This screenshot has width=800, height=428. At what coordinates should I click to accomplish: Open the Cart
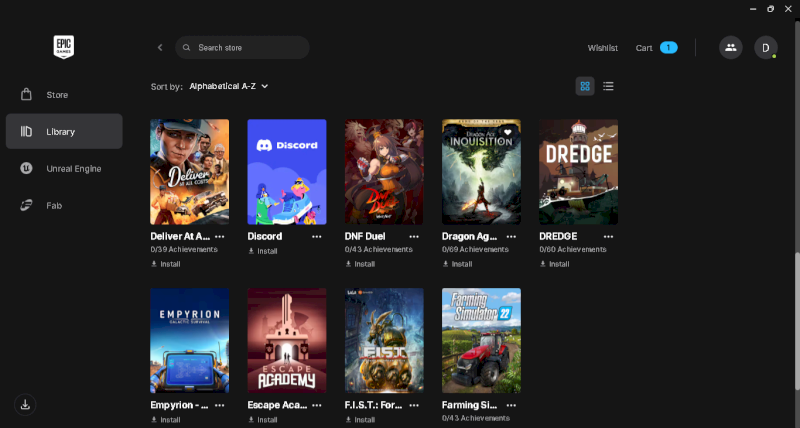click(644, 47)
